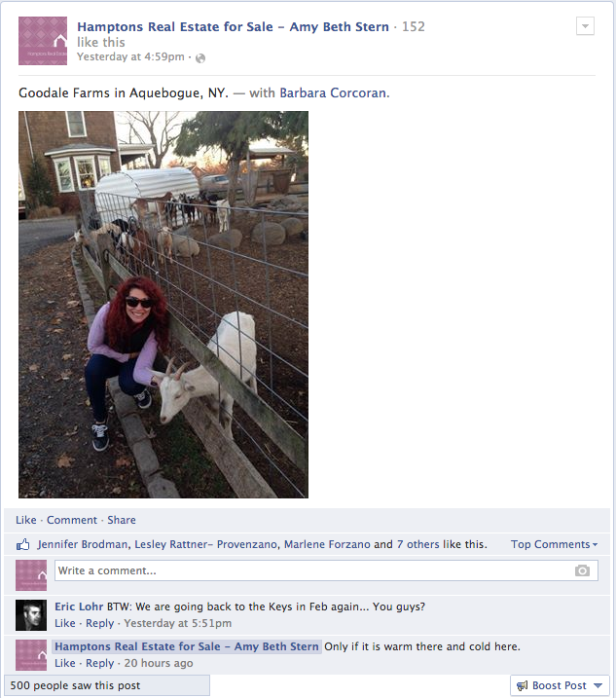Expand the Top Comments sort dropdown
The width and height of the screenshot is (616, 698).
click(x=554, y=544)
